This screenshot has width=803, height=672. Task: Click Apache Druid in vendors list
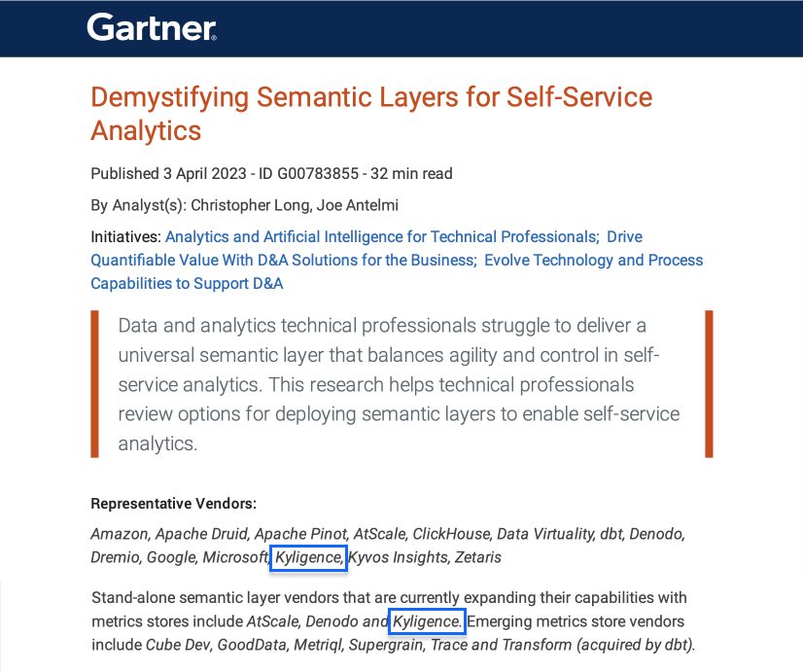coord(201,534)
